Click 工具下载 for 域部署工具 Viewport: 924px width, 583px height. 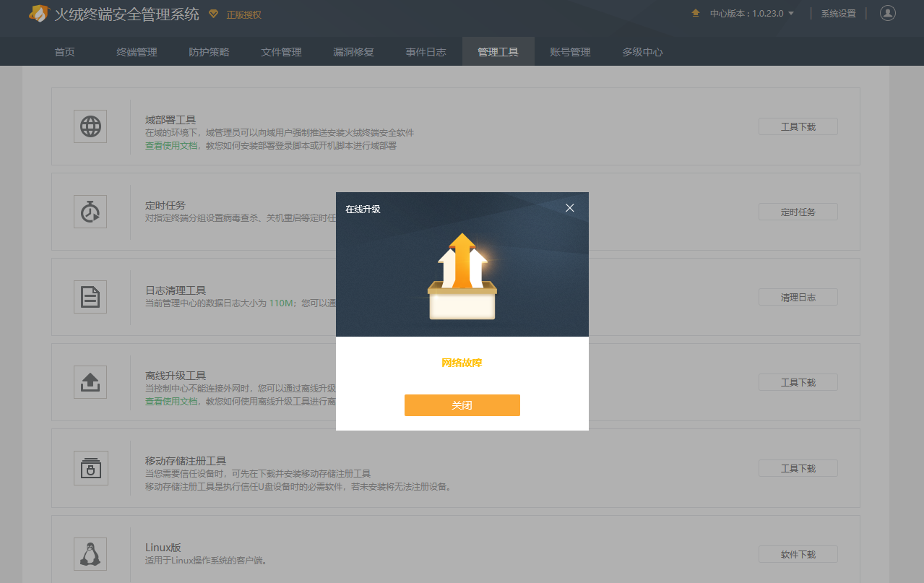pyautogui.click(x=798, y=126)
